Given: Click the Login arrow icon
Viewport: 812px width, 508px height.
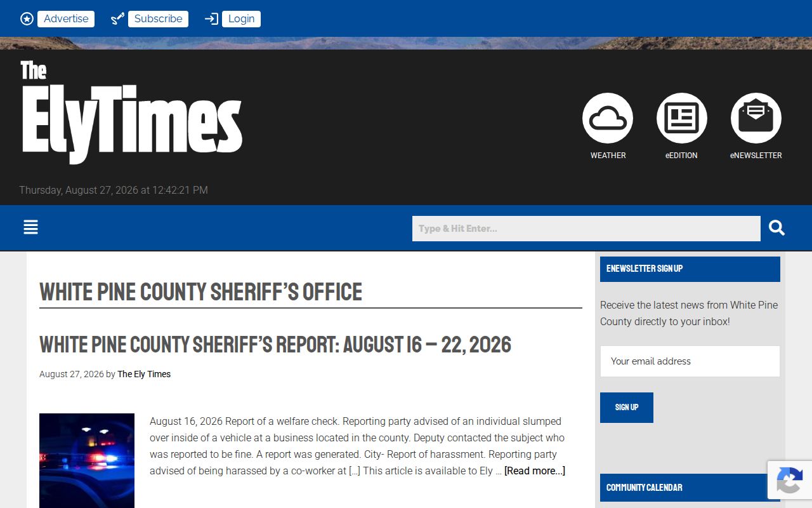Looking at the screenshot, I should click(x=211, y=19).
